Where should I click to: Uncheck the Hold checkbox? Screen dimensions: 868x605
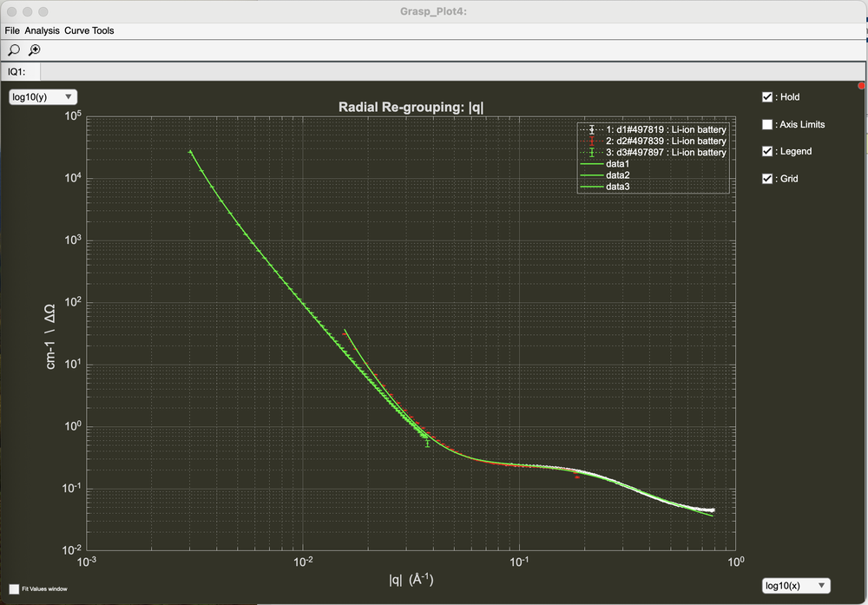tap(767, 97)
